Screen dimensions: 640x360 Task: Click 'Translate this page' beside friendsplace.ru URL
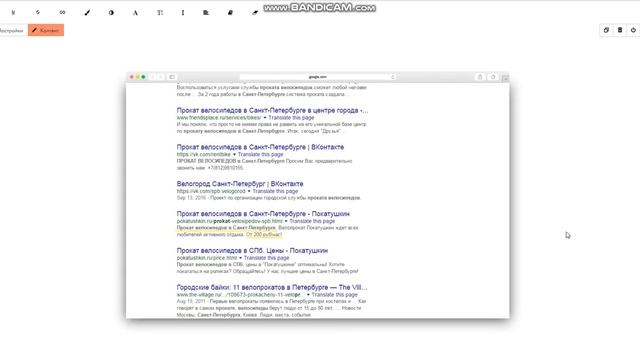(x=291, y=118)
